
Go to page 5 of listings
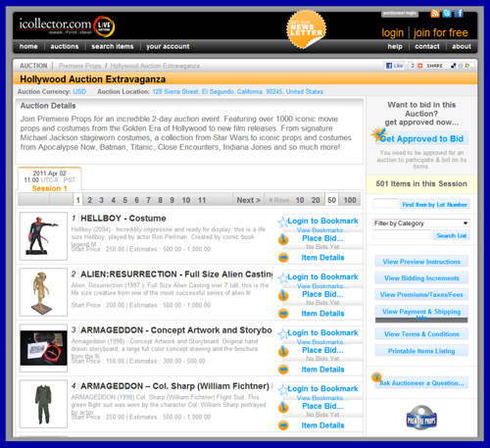pos(125,200)
